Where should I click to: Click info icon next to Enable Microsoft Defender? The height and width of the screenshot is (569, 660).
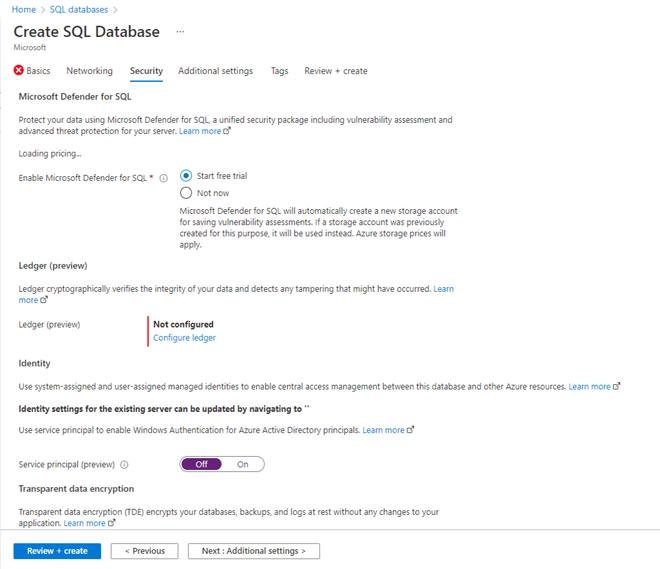163,178
